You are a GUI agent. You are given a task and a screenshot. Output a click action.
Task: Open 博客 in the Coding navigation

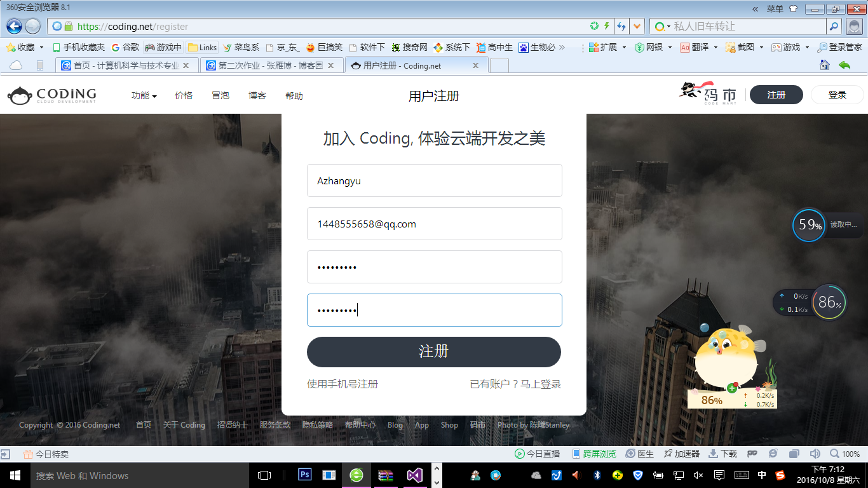[x=257, y=95]
